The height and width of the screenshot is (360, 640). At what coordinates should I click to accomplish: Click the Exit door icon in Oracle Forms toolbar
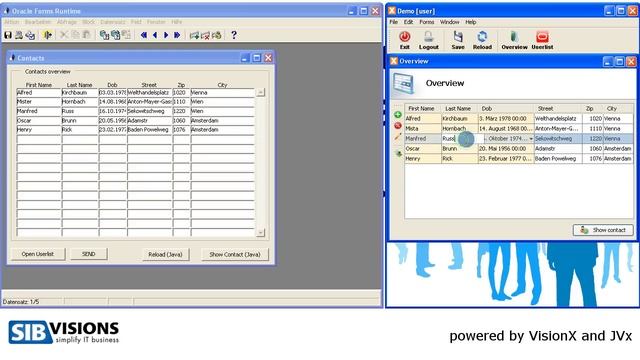coord(48,36)
